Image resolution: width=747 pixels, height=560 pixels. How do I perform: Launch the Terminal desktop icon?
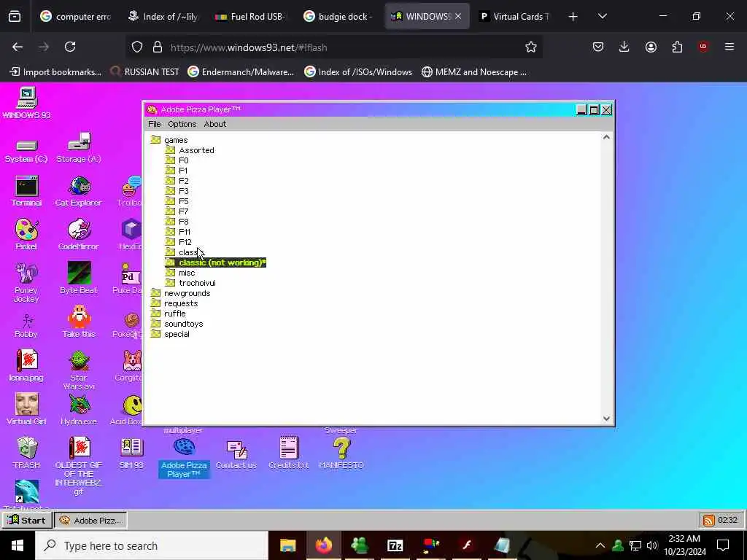pyautogui.click(x=27, y=192)
